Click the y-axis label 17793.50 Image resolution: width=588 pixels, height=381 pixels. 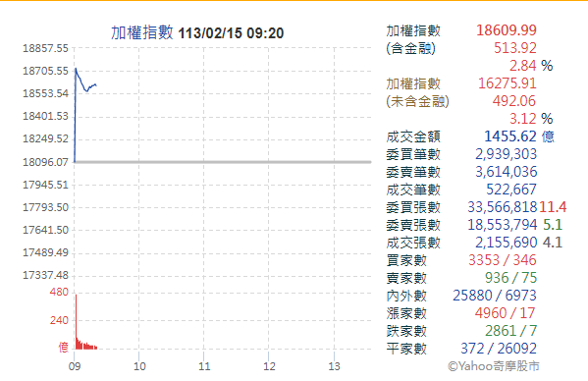[45, 207]
